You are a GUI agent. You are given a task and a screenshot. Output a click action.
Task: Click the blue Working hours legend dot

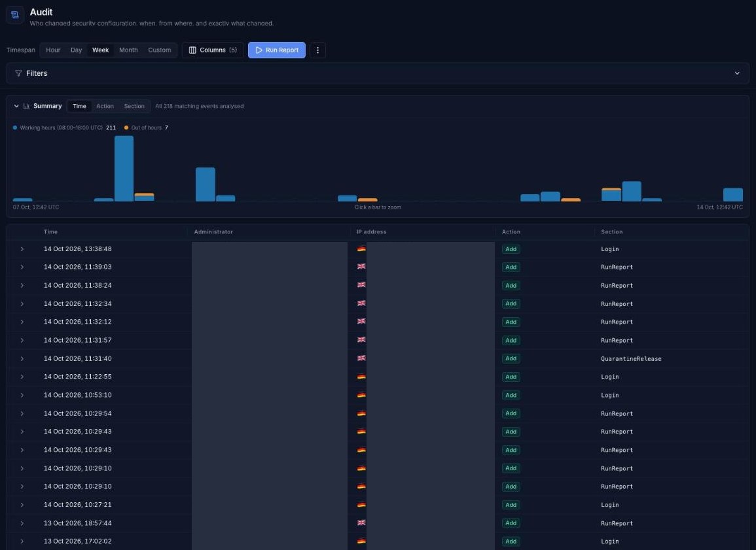tap(15, 128)
